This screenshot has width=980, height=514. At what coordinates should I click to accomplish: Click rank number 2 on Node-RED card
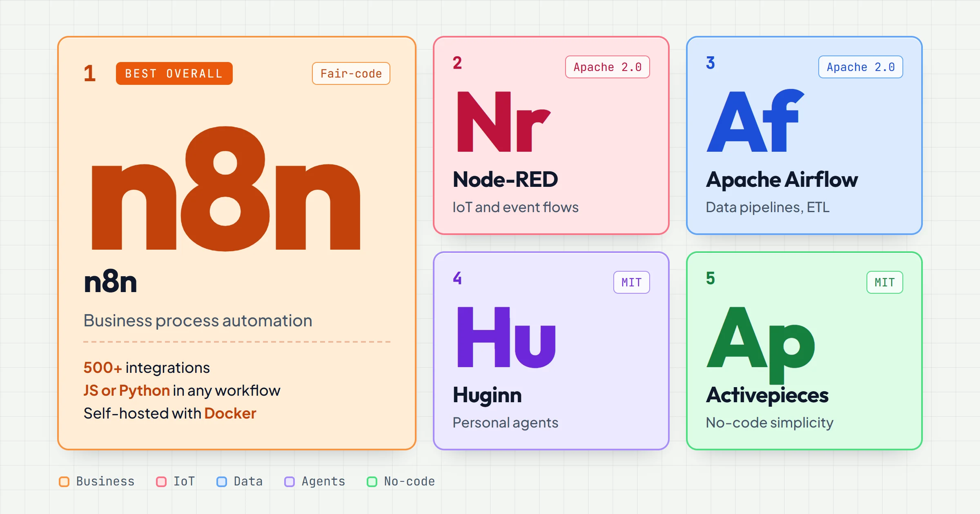click(457, 63)
